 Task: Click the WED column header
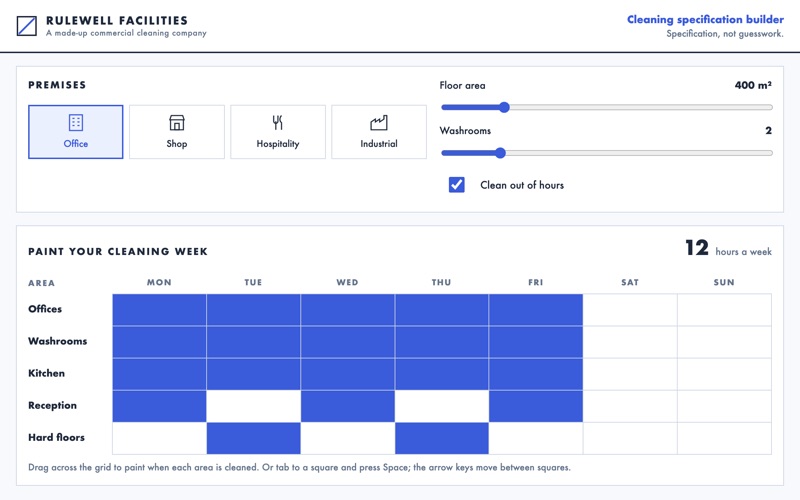[347, 282]
